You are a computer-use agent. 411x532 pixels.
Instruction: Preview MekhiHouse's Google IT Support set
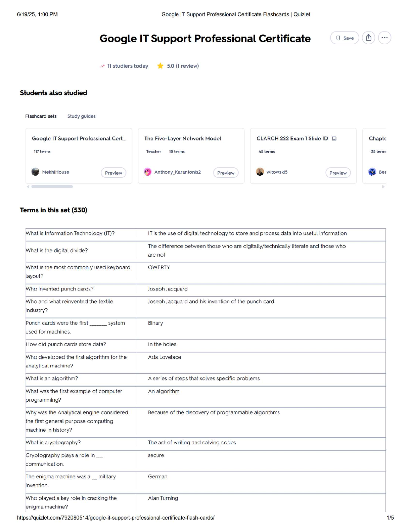pyautogui.click(x=113, y=173)
